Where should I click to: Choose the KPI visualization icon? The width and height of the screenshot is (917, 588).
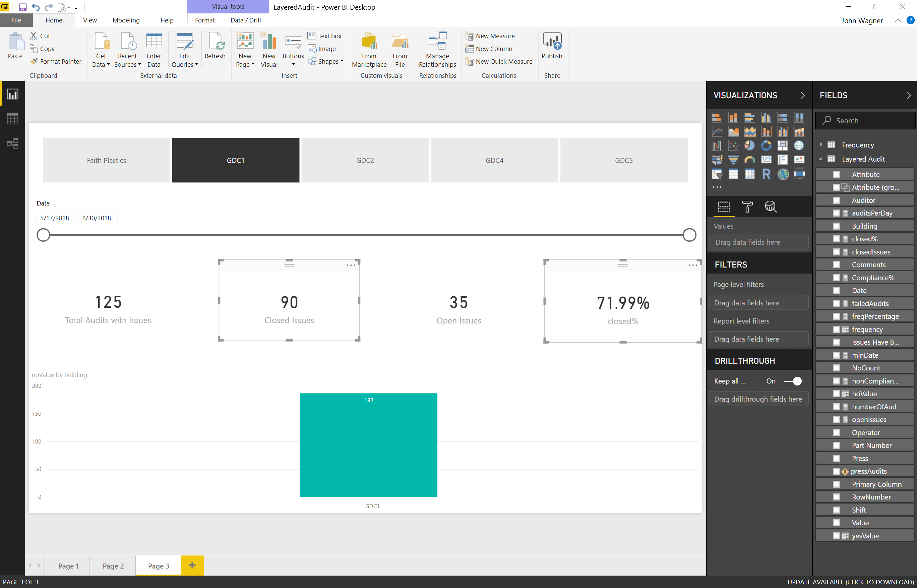[799, 160]
